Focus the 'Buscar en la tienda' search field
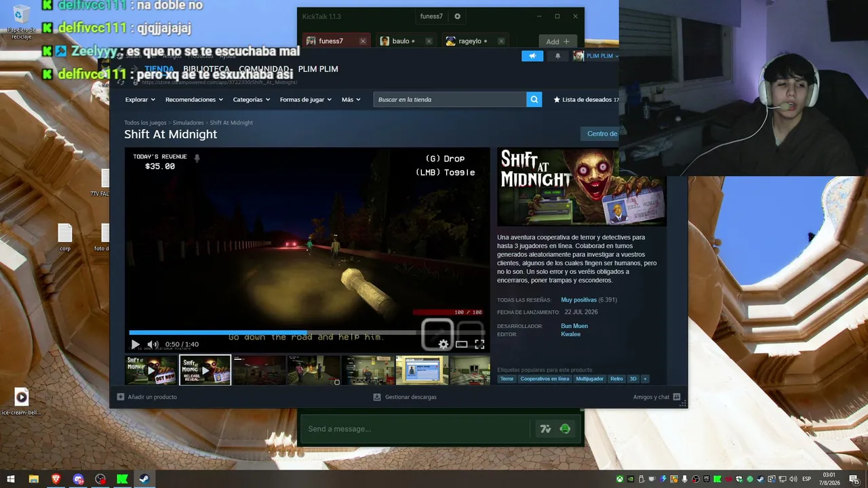 coord(450,100)
